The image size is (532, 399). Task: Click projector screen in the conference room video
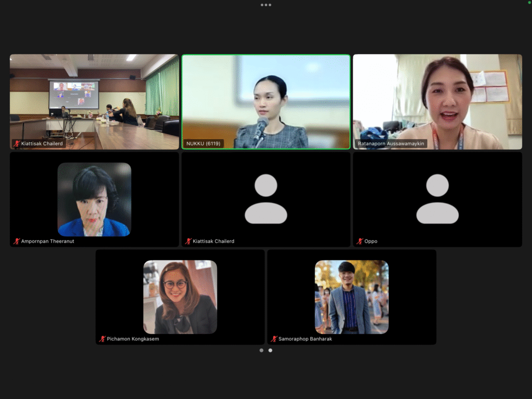tap(74, 94)
